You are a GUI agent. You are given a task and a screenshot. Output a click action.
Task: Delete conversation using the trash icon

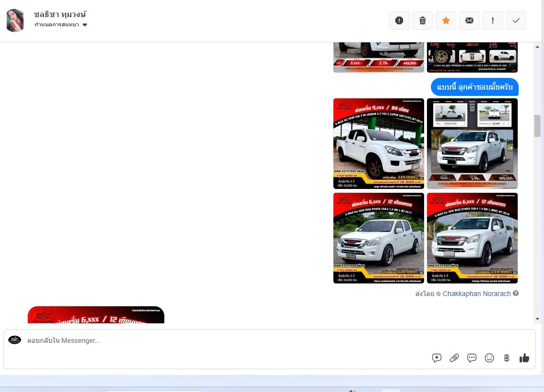tap(423, 20)
